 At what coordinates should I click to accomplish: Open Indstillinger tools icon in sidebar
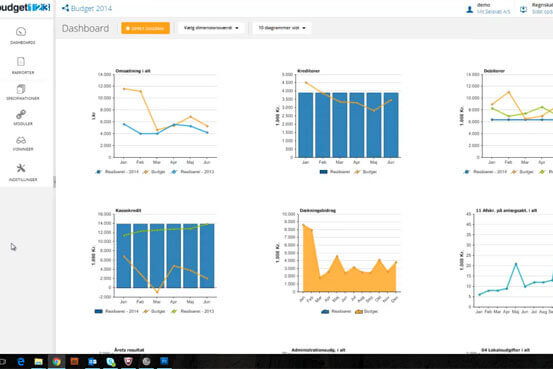[x=21, y=168]
